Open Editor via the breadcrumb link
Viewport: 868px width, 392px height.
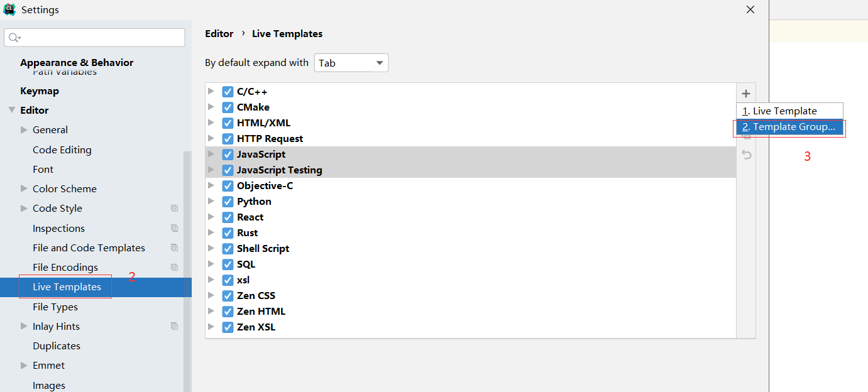219,33
